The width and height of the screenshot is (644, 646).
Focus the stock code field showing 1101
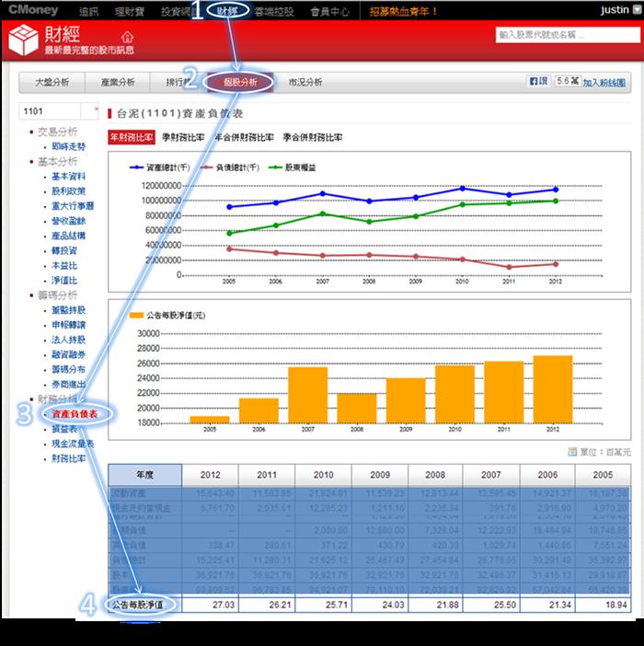pos(50,110)
